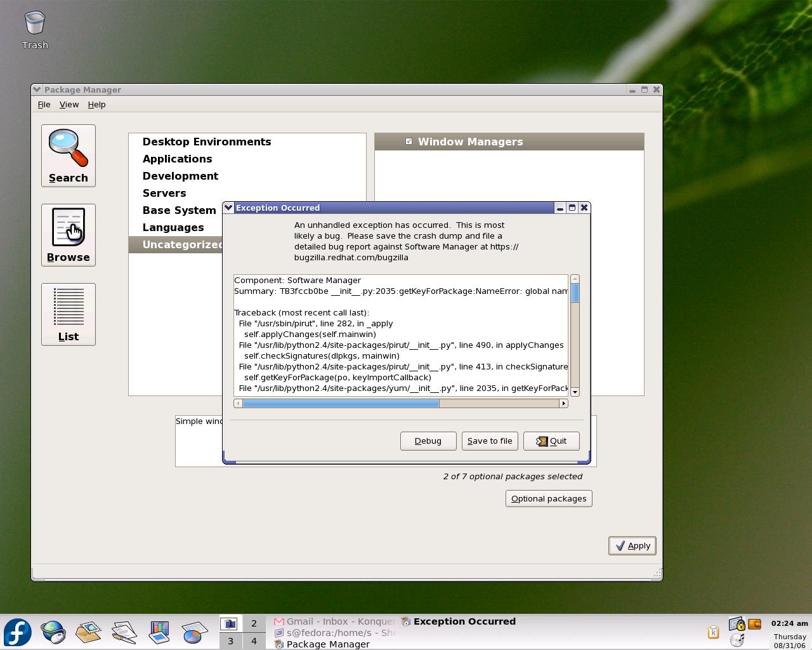Click the Package Manager title bar
Viewport: 812px width, 650px height.
[335, 90]
